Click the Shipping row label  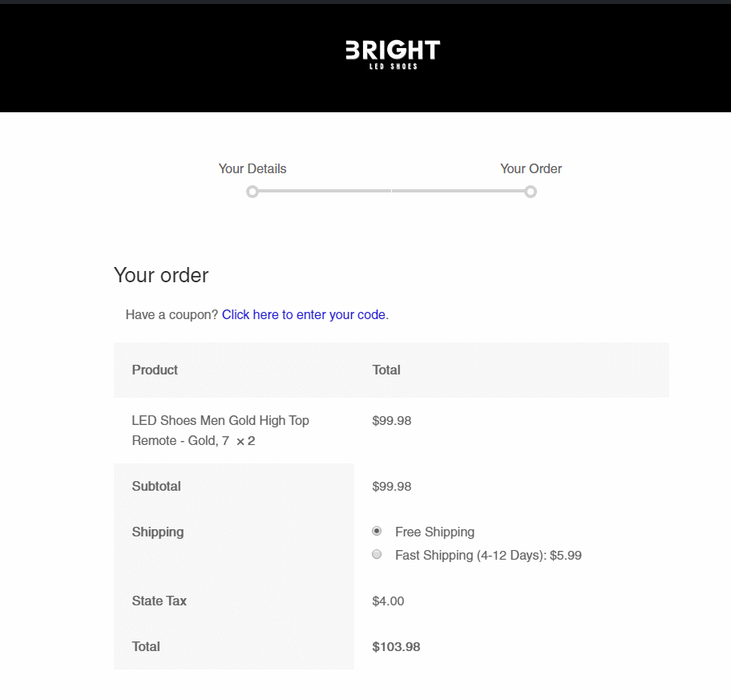[158, 532]
